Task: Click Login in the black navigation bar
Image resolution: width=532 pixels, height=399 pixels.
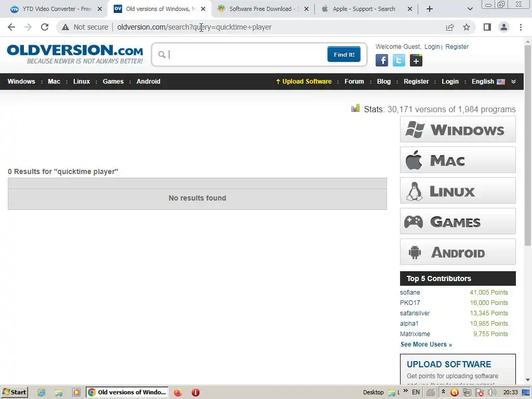Action: pos(450,82)
